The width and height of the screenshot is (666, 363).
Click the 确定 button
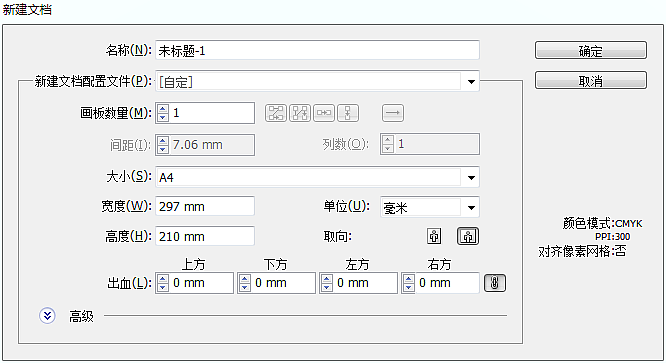pyautogui.click(x=590, y=50)
